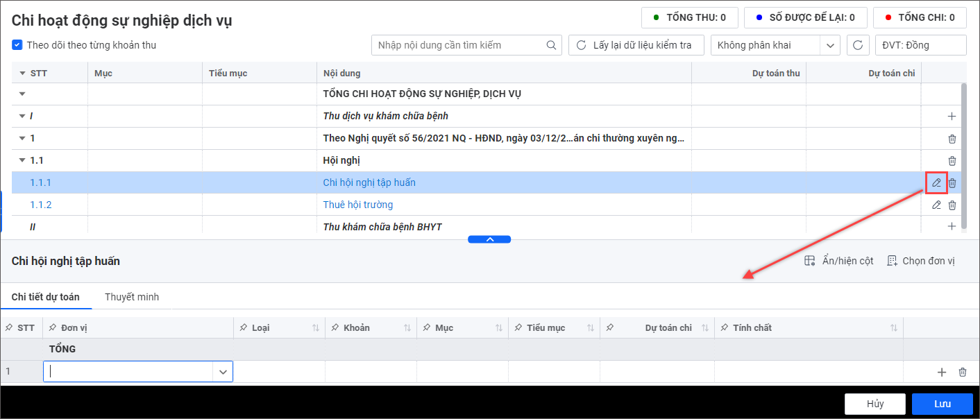
Task: Add new row in detail table
Action: tap(942, 372)
